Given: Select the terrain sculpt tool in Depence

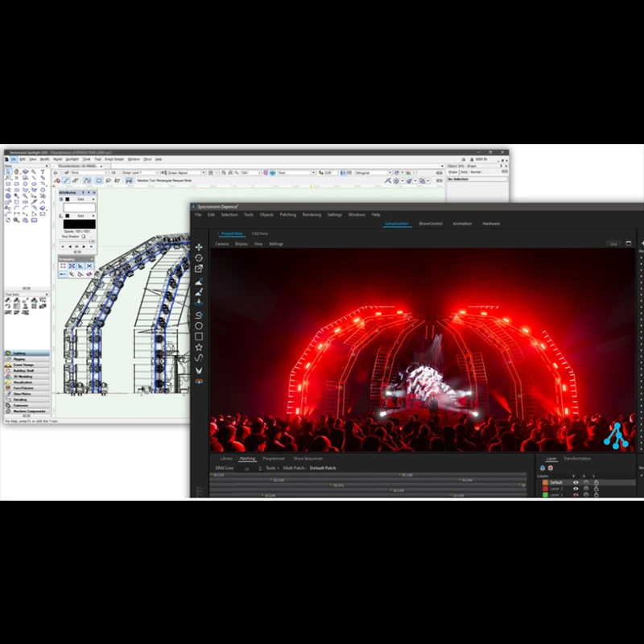Looking at the screenshot, I should tap(199, 282).
